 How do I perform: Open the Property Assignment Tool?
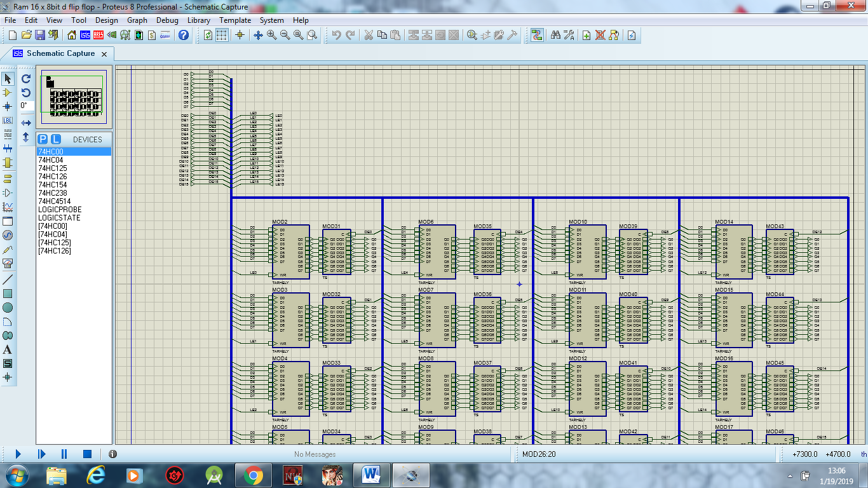(x=569, y=35)
